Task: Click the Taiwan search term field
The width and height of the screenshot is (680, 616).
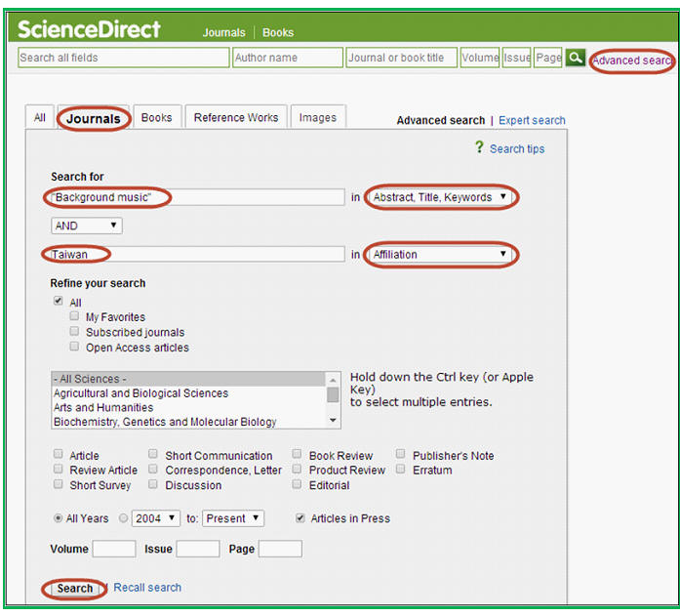Action: coord(198,254)
